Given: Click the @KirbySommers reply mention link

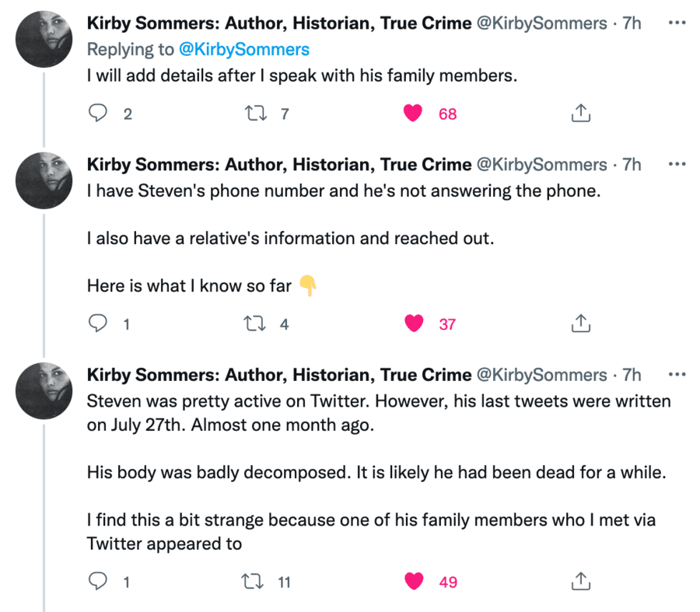Looking at the screenshot, I should pos(243,50).
